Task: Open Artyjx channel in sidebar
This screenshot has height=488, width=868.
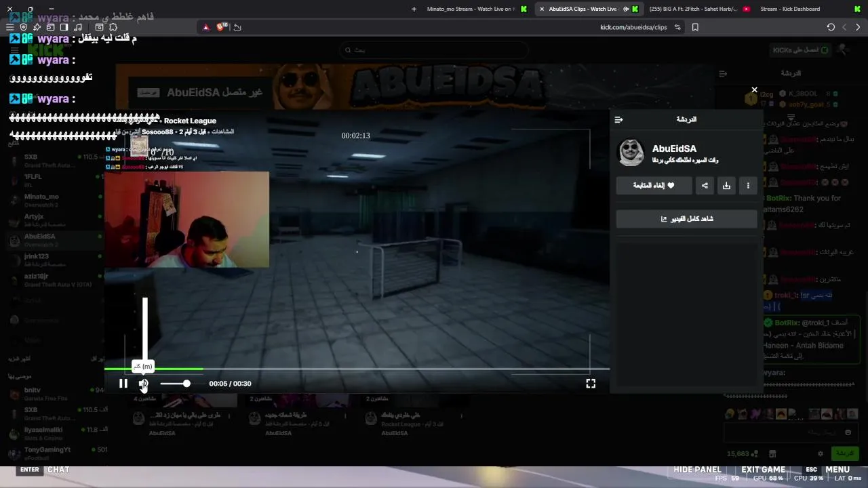Action: [56, 220]
